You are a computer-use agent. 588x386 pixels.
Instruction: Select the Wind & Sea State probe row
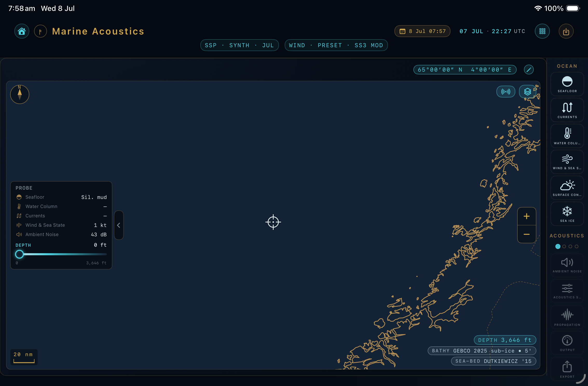(x=61, y=225)
